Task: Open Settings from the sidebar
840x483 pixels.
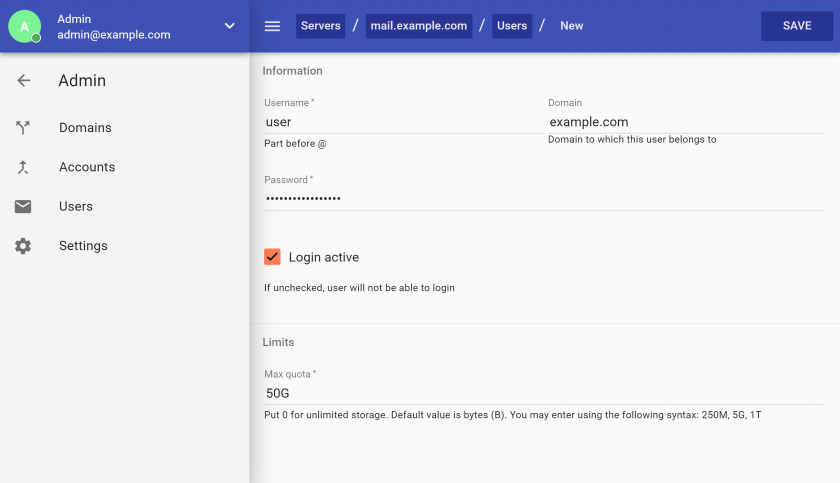Action: [x=83, y=246]
